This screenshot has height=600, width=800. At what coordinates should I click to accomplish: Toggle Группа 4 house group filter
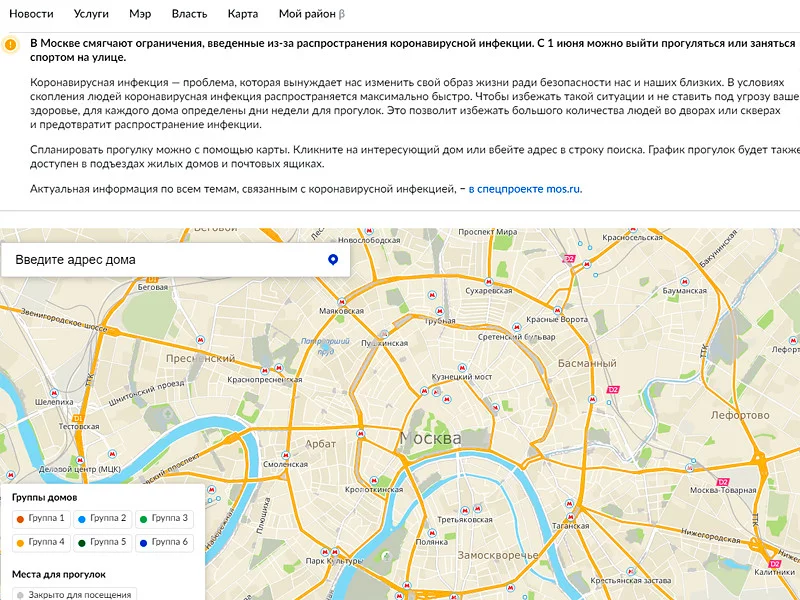41,542
